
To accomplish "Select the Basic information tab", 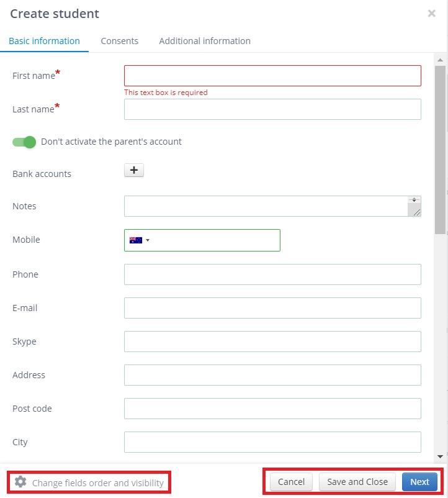I will [44, 41].
